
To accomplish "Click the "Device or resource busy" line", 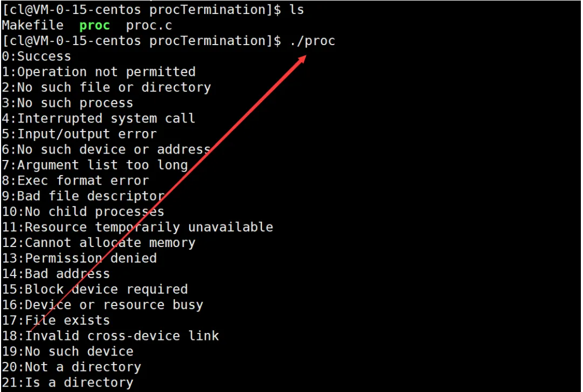I will (x=103, y=305).
